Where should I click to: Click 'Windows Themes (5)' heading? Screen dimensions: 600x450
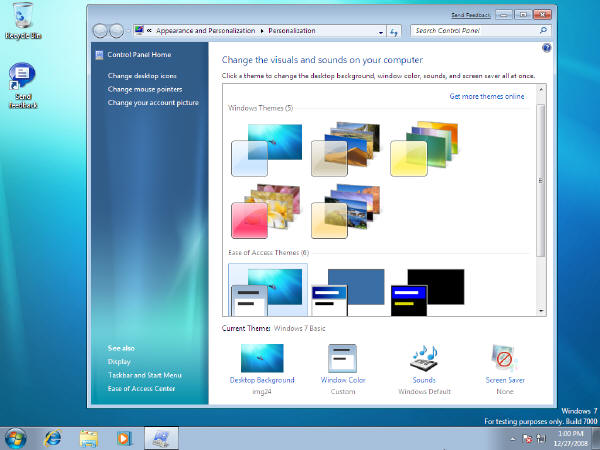coord(260,108)
